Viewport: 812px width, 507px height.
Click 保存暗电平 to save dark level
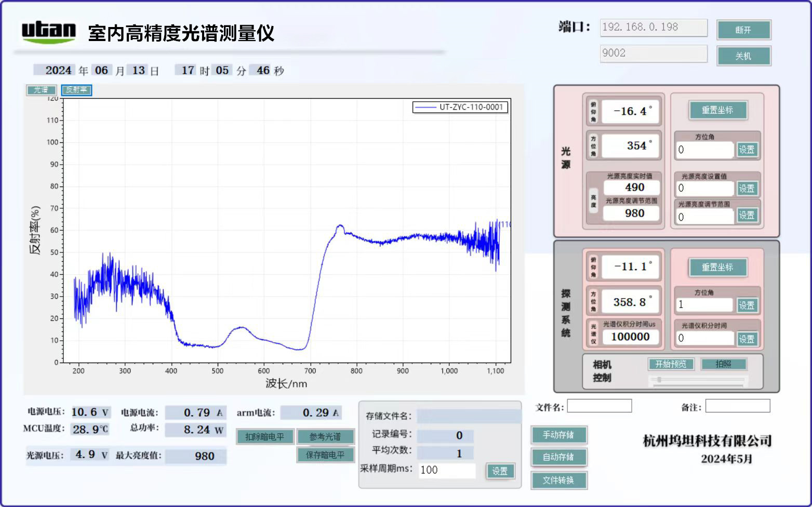[326, 455]
